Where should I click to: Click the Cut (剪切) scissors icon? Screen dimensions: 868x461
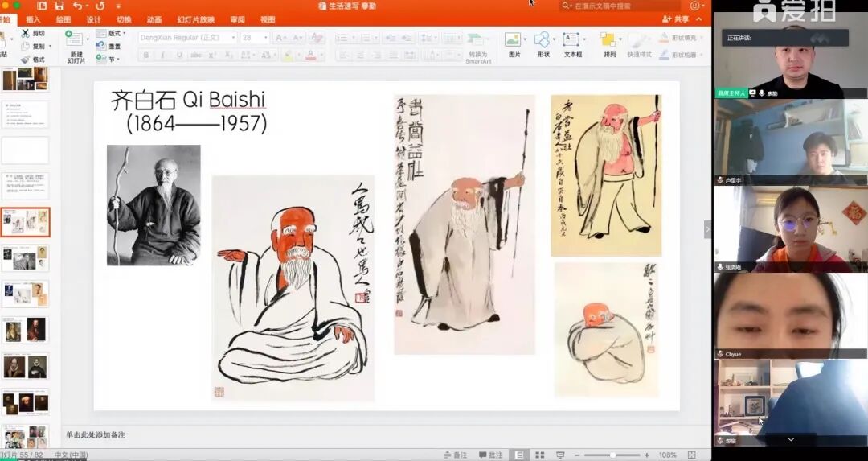[25, 33]
